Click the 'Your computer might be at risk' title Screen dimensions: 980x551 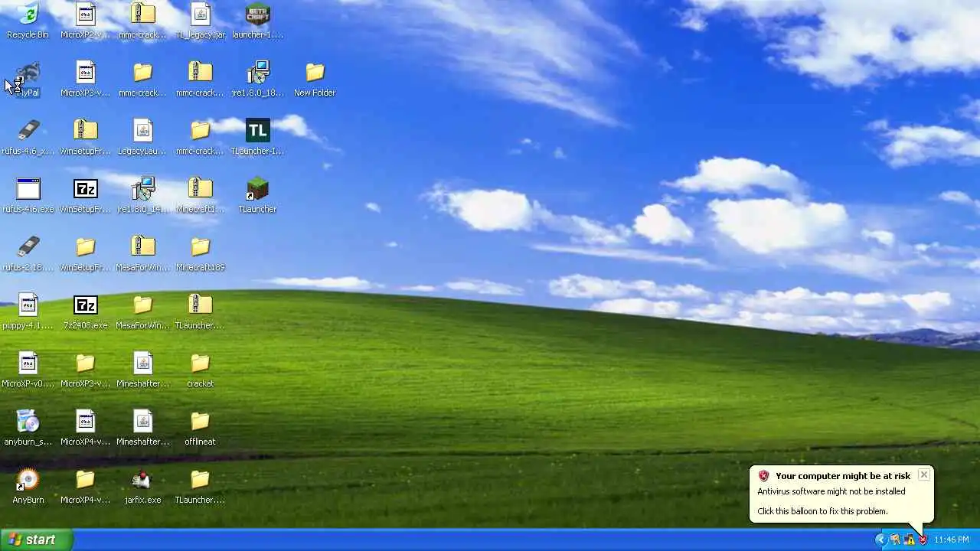click(843, 476)
